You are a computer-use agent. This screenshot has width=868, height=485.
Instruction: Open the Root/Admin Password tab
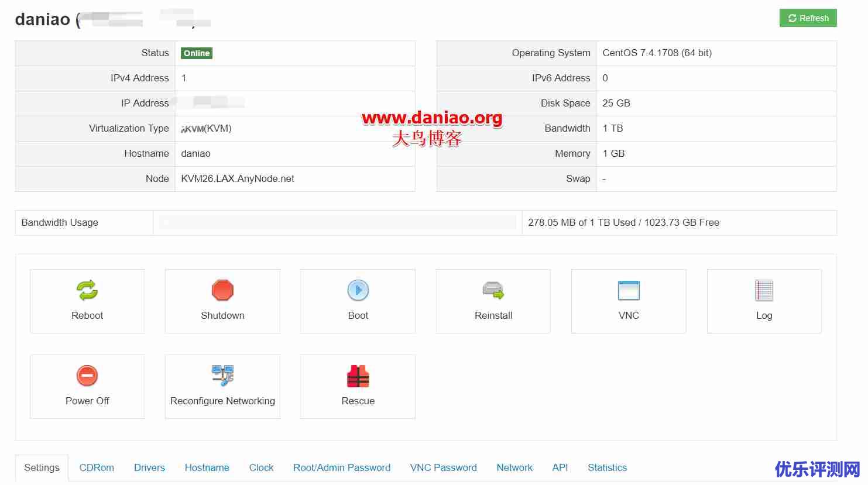[342, 467]
